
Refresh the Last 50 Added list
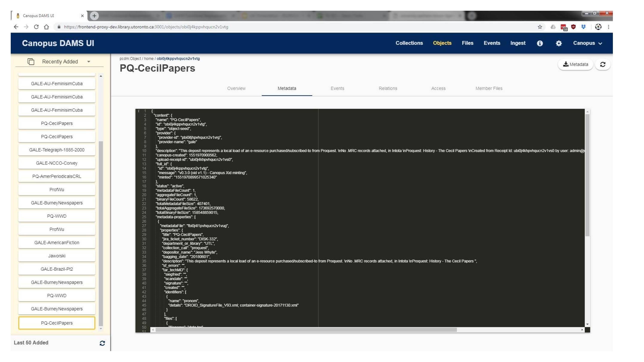pyautogui.click(x=102, y=343)
